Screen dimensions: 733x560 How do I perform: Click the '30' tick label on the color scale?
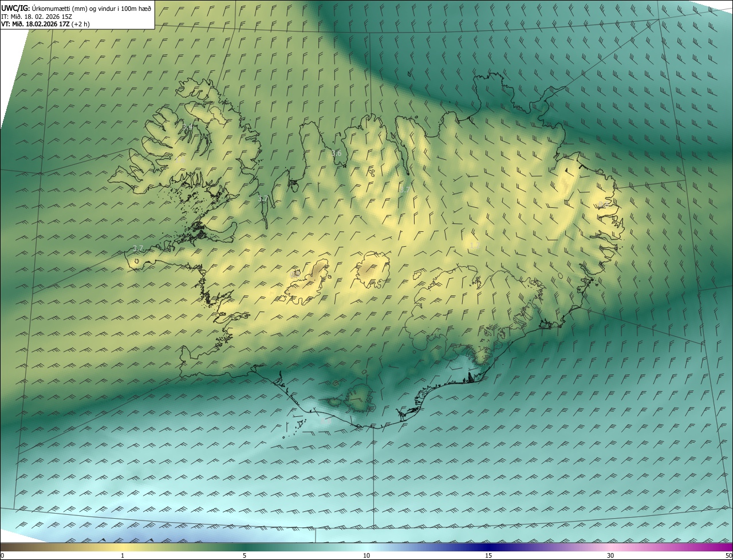click(610, 555)
